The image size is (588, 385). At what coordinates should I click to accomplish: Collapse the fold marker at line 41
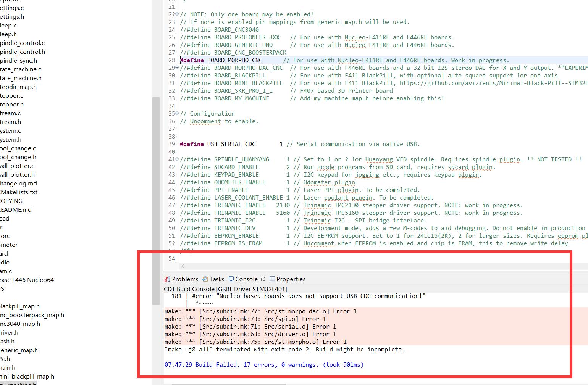(176, 159)
